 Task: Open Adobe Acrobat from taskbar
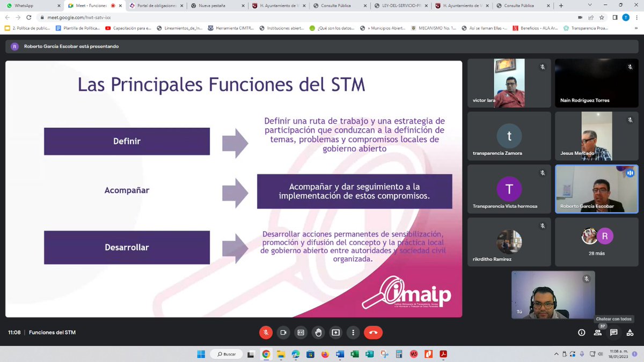(443, 354)
